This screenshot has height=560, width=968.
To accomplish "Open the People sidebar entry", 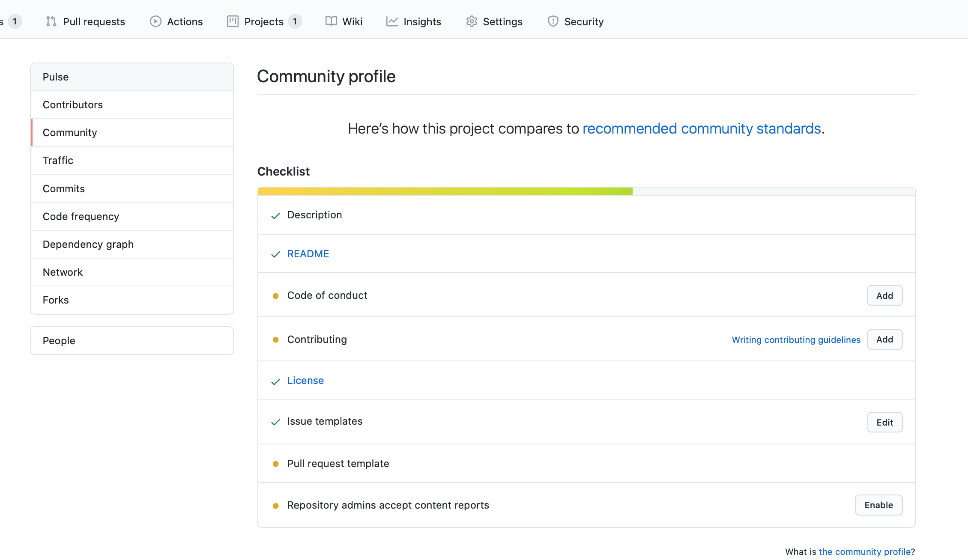I will tap(132, 341).
